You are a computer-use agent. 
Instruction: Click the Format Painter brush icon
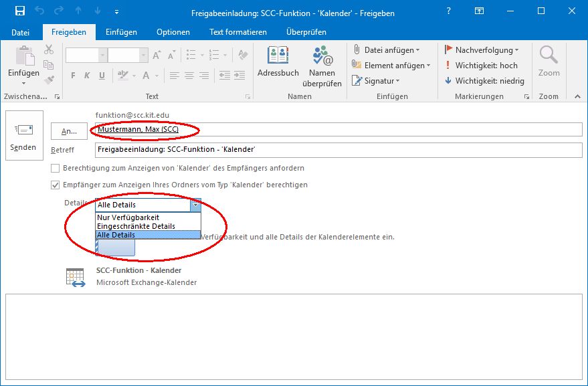click(49, 80)
